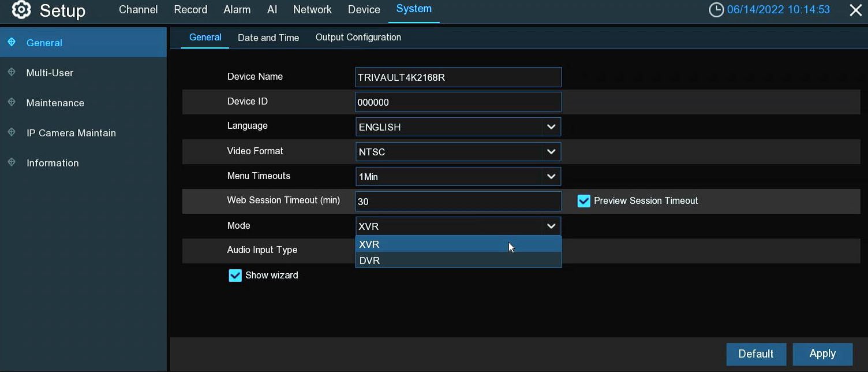Image resolution: width=868 pixels, height=372 pixels.
Task: Close the Setup window with X
Action: [855, 10]
